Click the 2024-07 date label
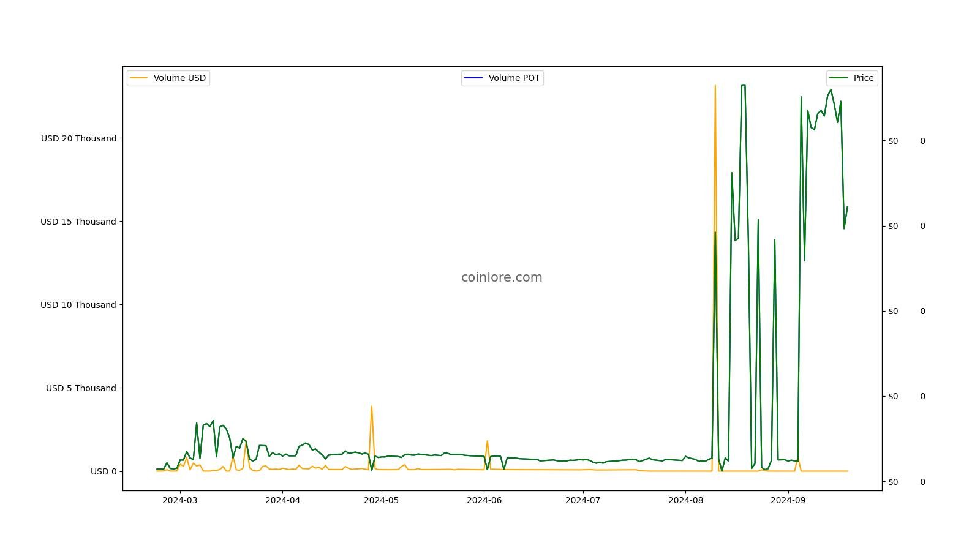Screen dimensions: 980x551 pos(582,500)
